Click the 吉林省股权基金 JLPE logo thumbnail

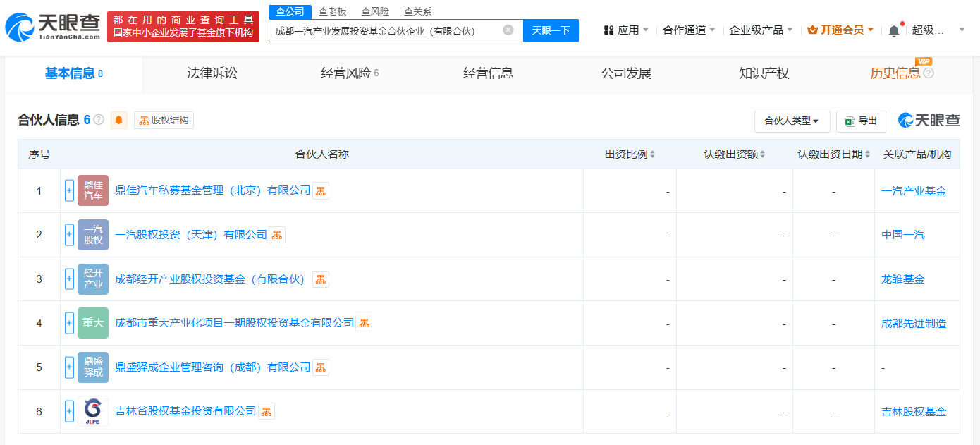tap(93, 411)
